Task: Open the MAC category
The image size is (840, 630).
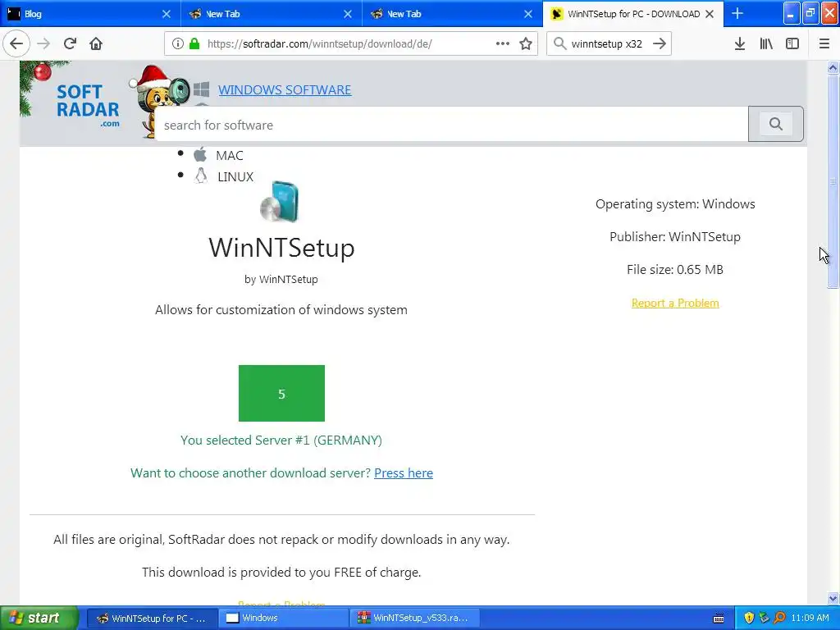Action: click(230, 155)
